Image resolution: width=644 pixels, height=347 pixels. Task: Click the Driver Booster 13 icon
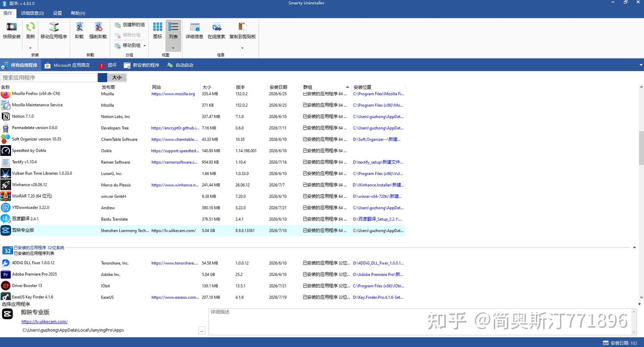coord(5,286)
